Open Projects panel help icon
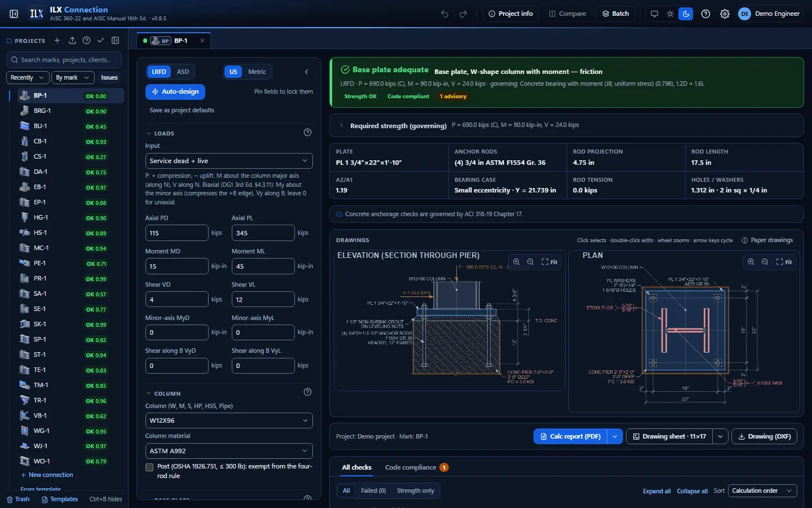The image size is (812, 508). [x=86, y=41]
